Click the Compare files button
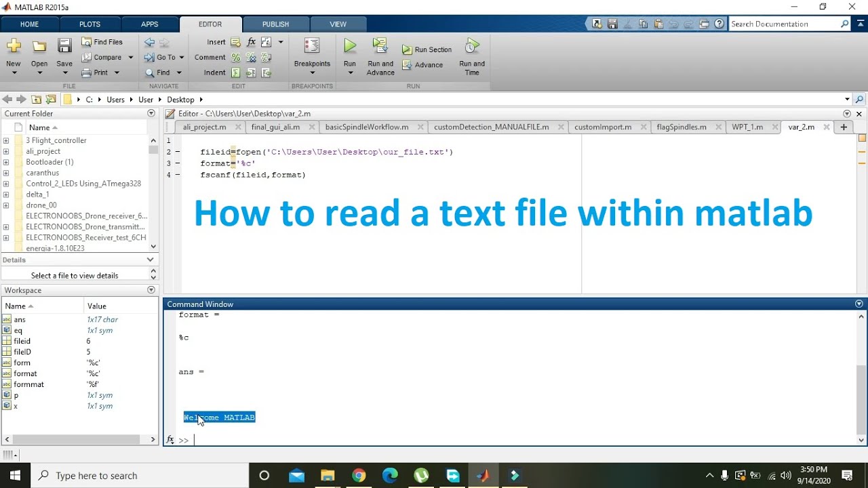 pos(101,58)
